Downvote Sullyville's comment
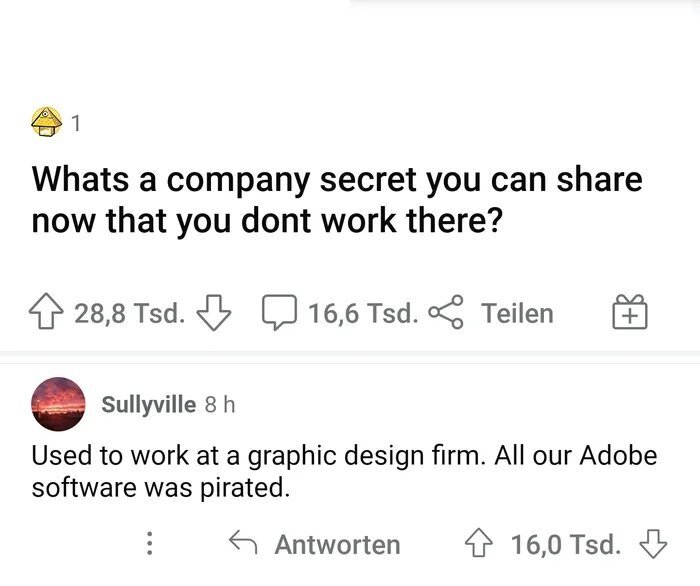 (652, 544)
